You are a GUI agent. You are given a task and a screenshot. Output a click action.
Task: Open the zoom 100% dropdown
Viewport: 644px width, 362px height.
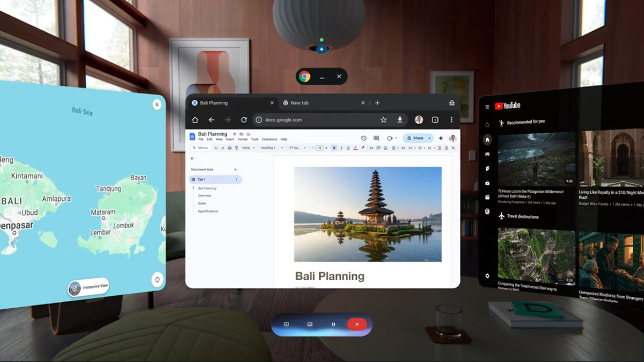point(247,148)
